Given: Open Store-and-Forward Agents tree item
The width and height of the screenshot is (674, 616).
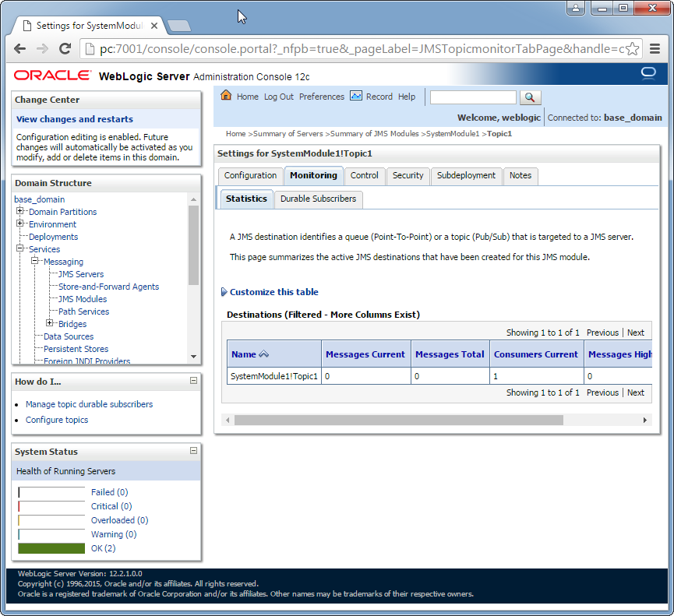Looking at the screenshot, I should (x=109, y=287).
